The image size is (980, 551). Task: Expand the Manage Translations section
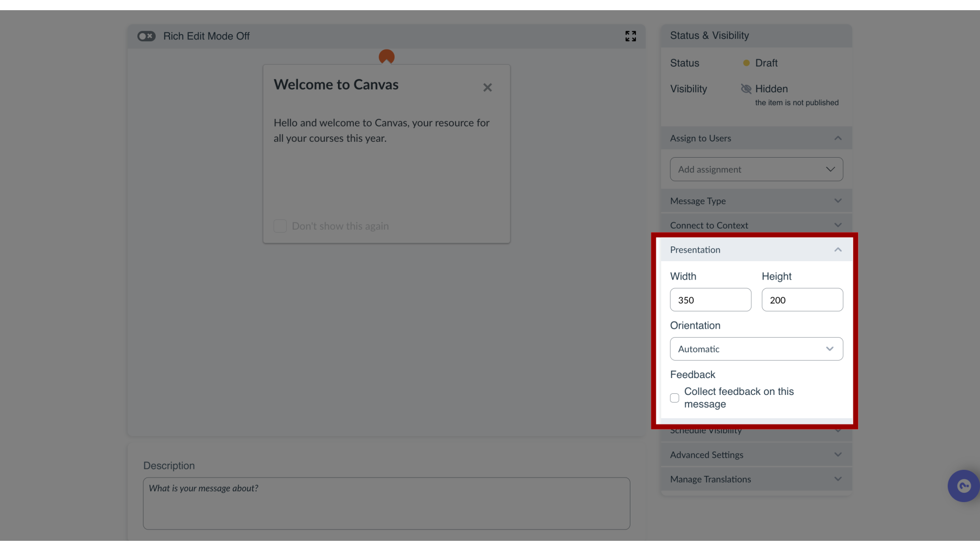pos(756,479)
